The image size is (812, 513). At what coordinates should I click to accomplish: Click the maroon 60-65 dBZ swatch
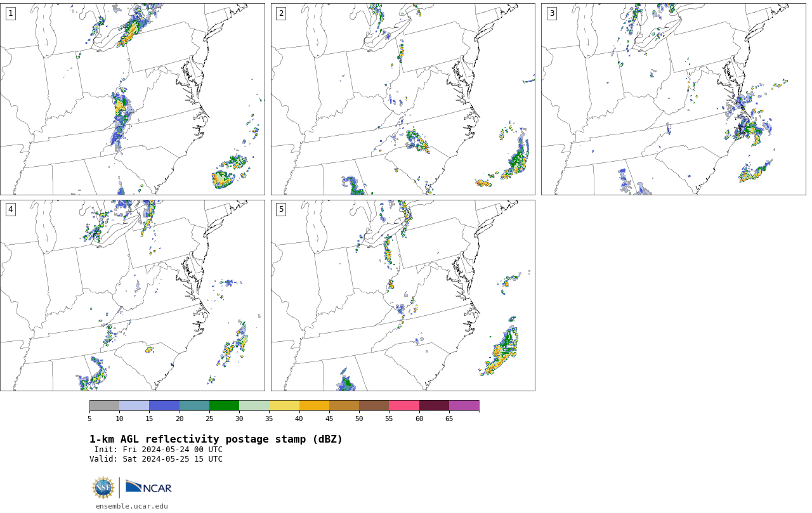(x=434, y=406)
